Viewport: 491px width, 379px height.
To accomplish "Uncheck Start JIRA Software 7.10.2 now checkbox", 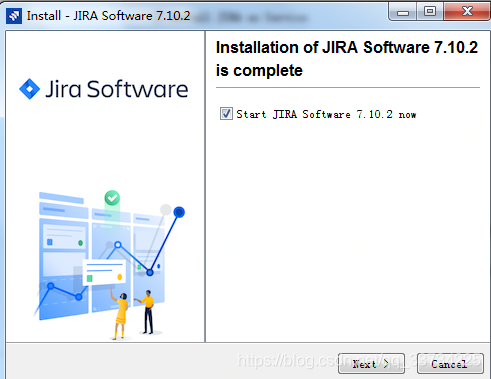I will point(226,114).
